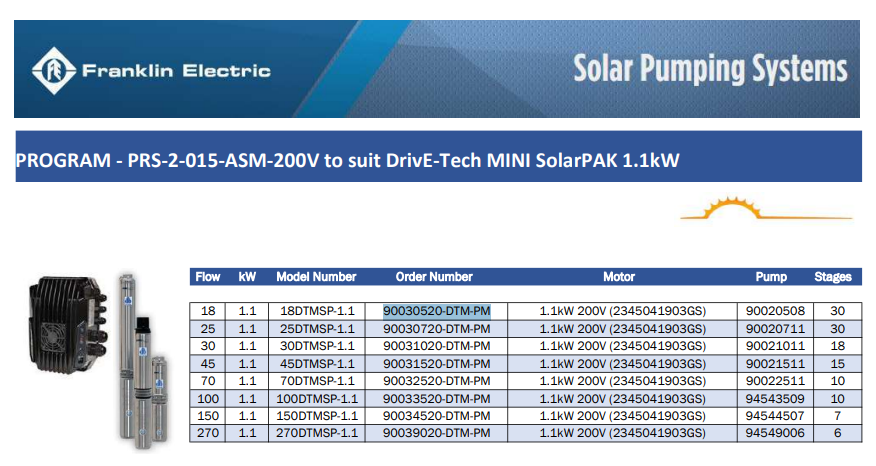Image resolution: width=876 pixels, height=466 pixels.
Task: Click flow value 150
Action: pos(208,416)
